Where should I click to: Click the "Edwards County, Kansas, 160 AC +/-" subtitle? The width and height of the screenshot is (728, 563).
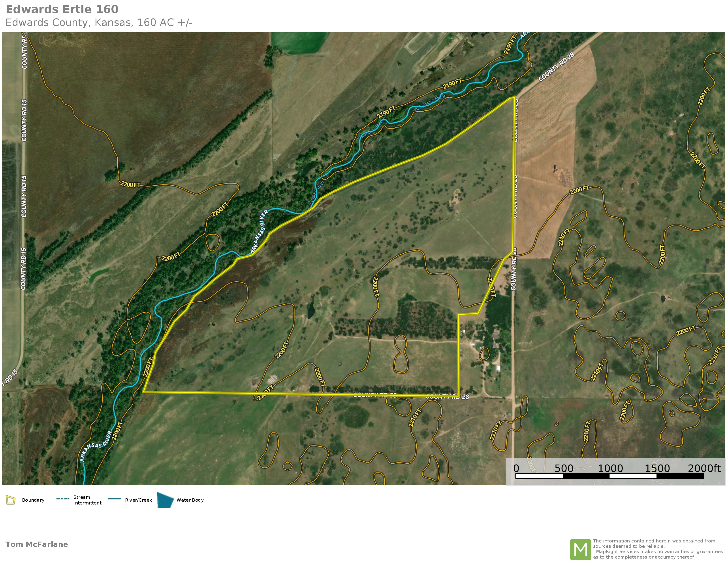[x=99, y=23]
